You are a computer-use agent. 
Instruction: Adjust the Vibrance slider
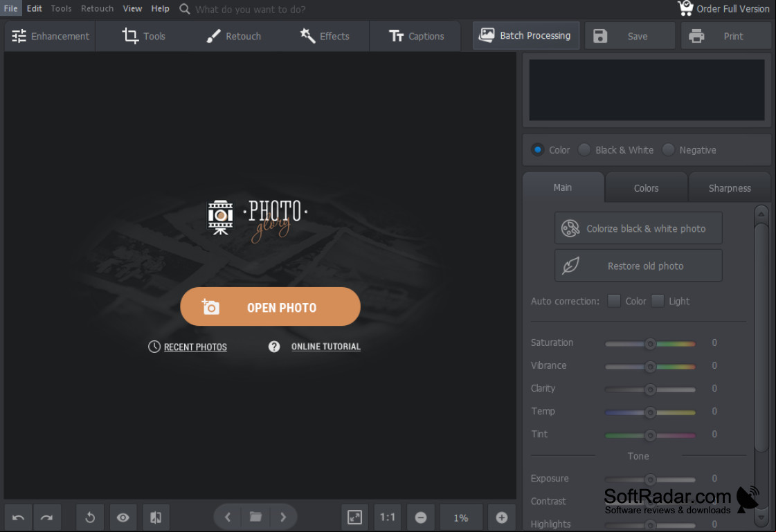[650, 367]
